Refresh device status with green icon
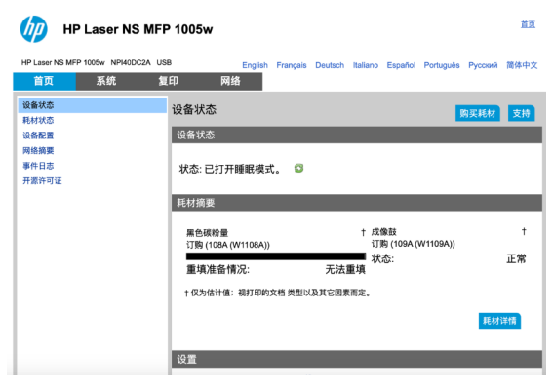 pos(298,168)
